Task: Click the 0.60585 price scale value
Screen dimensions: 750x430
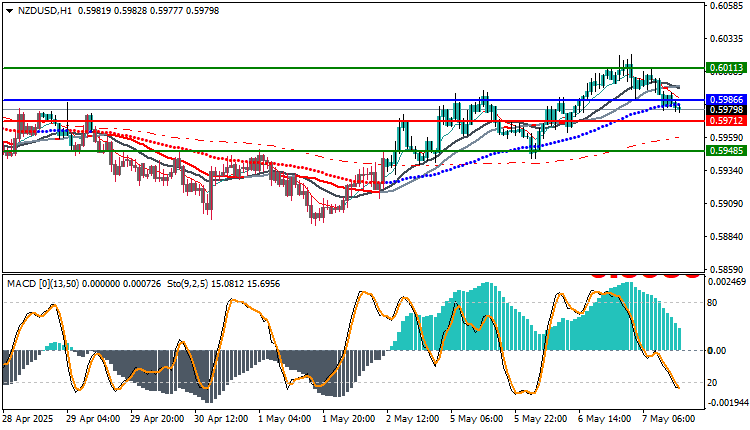Action: 727,6
